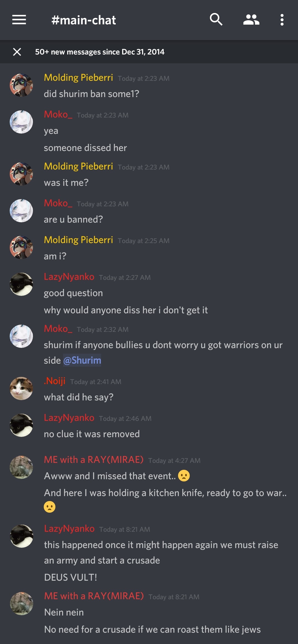This screenshot has height=644, width=298.
Task: Tap LazyNyanko avatar at 8:21 AM message
Action: [22, 536]
